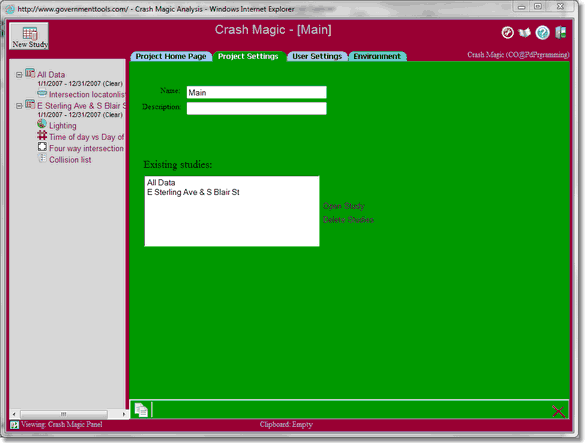
Task: Collapse the E Sterling Ave study node
Action: coord(19,106)
